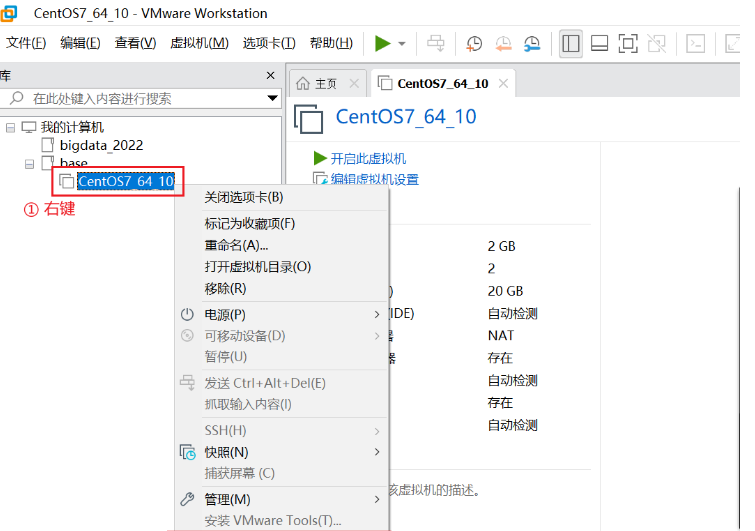Select CentOS7_64_10 in the library tree
The image size is (755, 531).
point(126,181)
